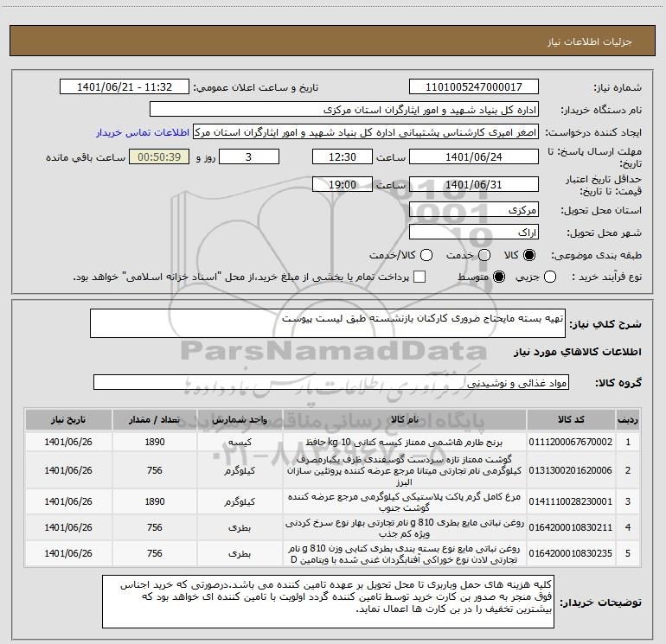
Task: Click the نام کالا column header
Action: click(405, 420)
